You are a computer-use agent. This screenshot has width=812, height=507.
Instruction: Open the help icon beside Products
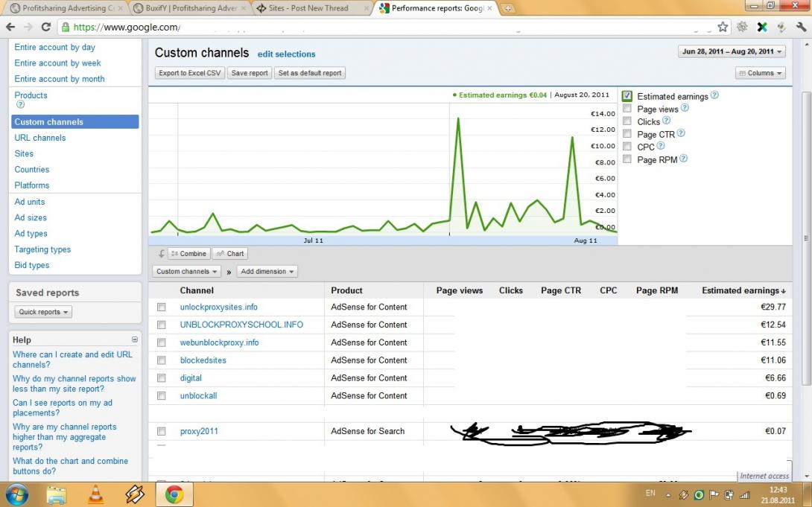coord(20,104)
